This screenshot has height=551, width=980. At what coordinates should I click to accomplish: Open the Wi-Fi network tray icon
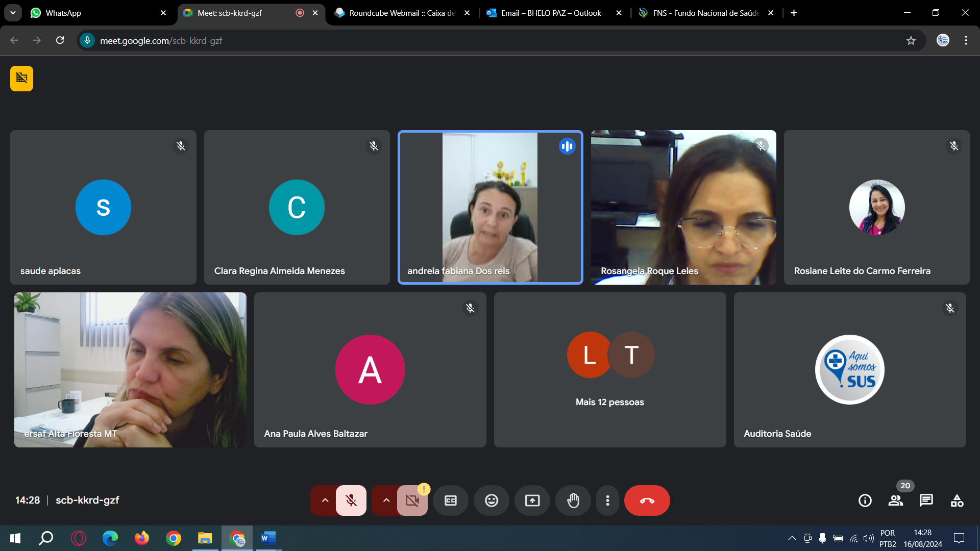click(x=853, y=538)
